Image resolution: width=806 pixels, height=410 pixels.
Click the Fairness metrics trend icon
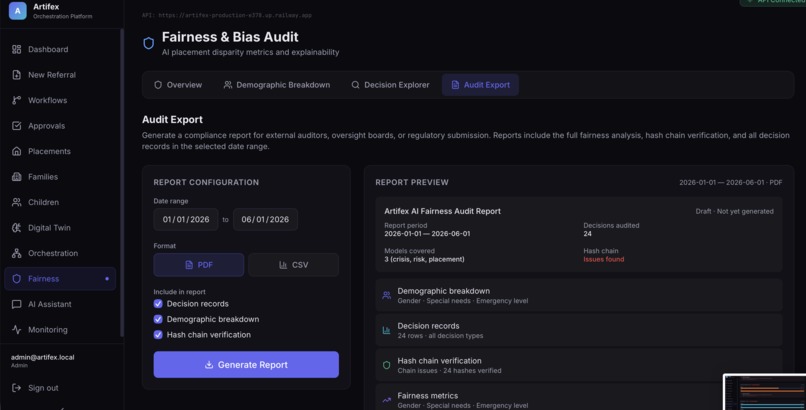387,400
